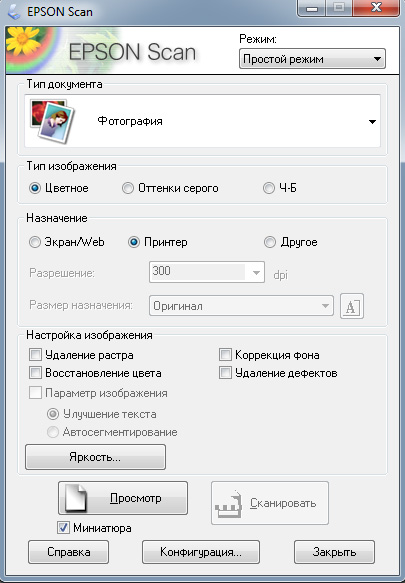Viewport: 405px width, 583px height.
Task: Click the Просмотр preview button
Action: pos(123,498)
